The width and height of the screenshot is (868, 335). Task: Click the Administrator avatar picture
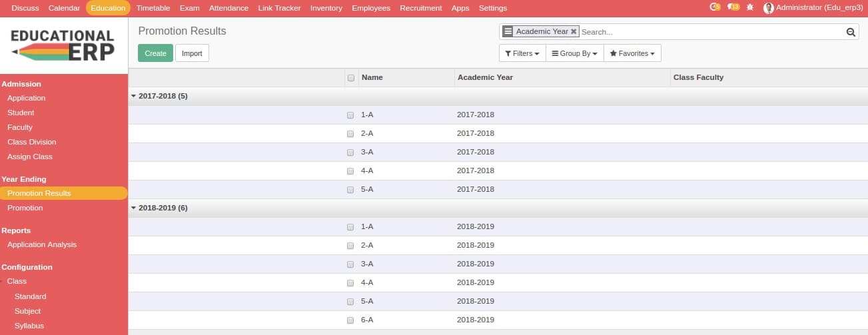coord(769,8)
